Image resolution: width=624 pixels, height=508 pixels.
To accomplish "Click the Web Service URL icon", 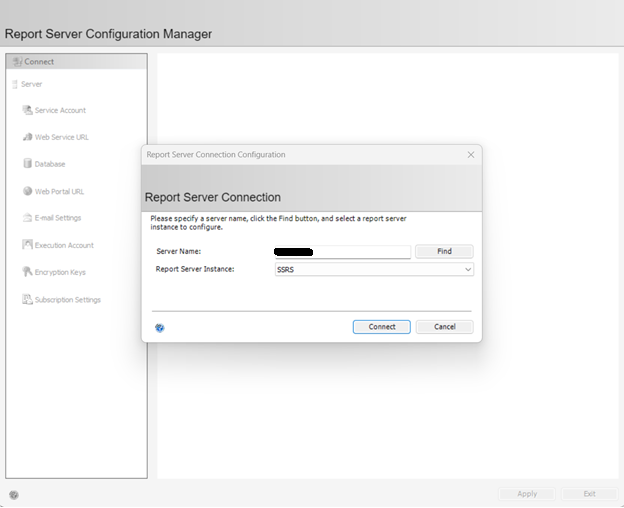I will tap(27, 137).
